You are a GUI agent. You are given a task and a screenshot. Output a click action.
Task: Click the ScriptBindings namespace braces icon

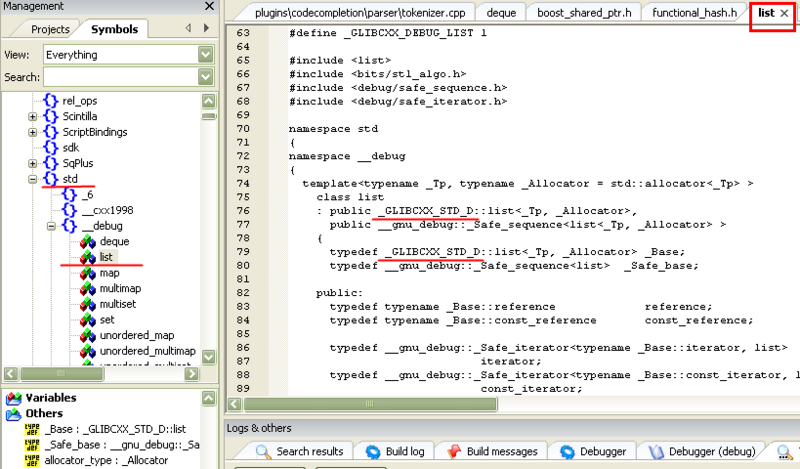click(x=51, y=132)
